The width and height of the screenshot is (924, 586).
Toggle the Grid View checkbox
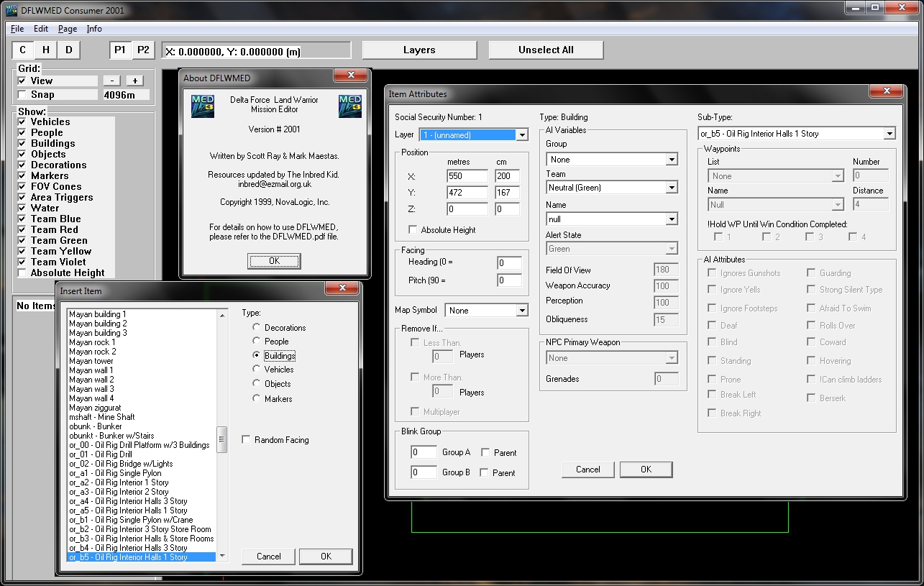[22, 81]
